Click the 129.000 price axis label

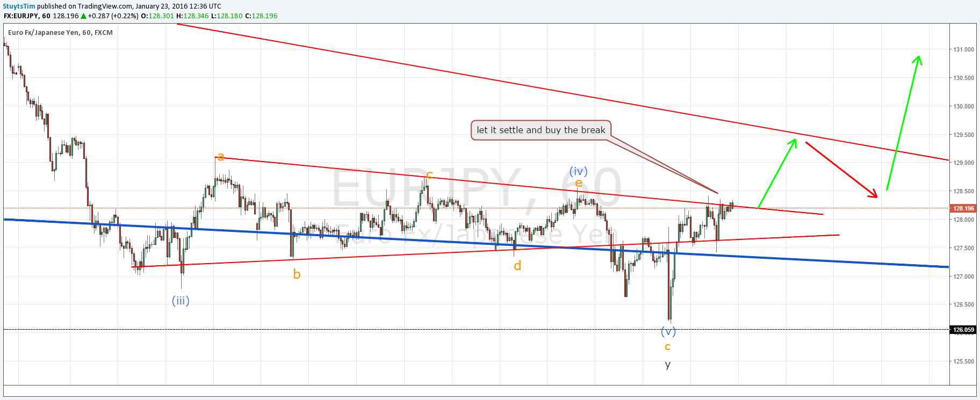(963, 163)
